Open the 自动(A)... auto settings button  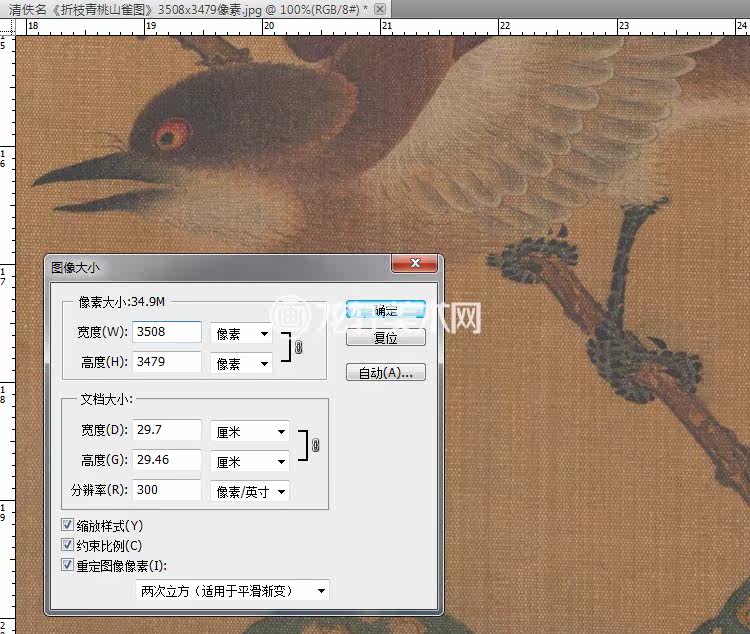click(x=386, y=373)
